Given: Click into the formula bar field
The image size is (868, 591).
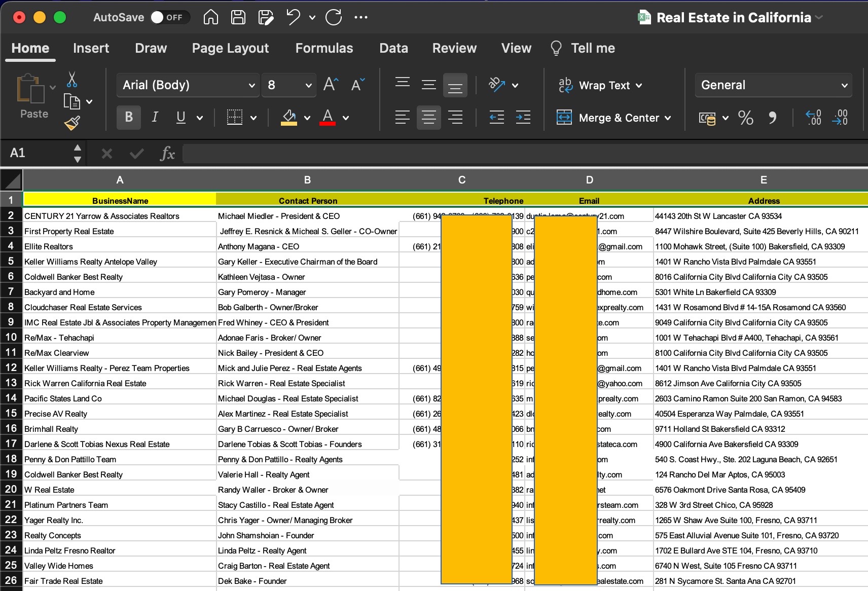Looking at the screenshot, I should coord(525,153).
